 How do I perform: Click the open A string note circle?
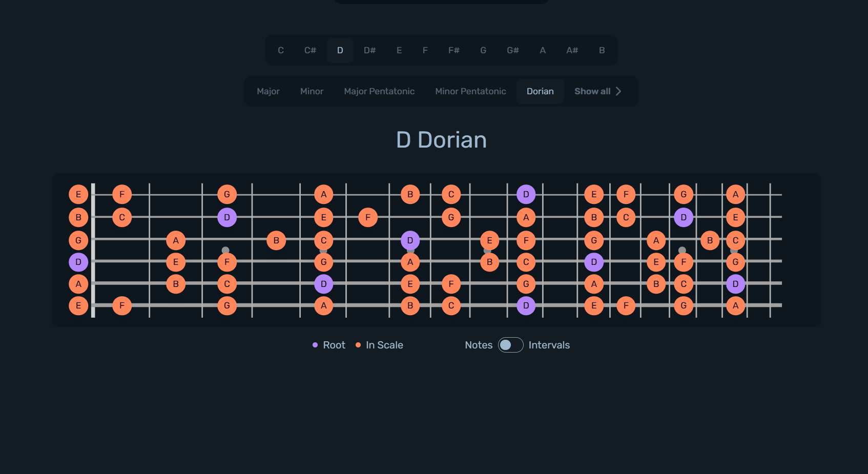[x=78, y=284]
